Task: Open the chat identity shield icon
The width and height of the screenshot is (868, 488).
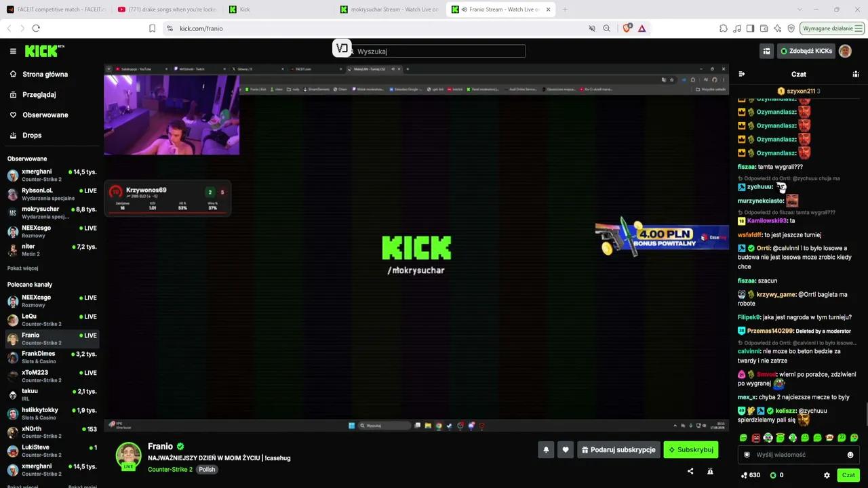Action: pyautogui.click(x=747, y=455)
